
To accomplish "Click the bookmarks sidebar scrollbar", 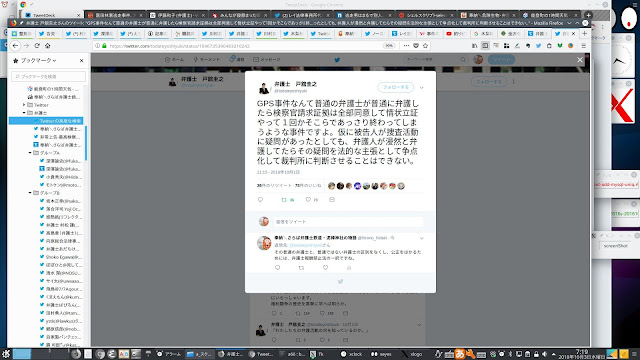I will pyautogui.click(x=86, y=143).
